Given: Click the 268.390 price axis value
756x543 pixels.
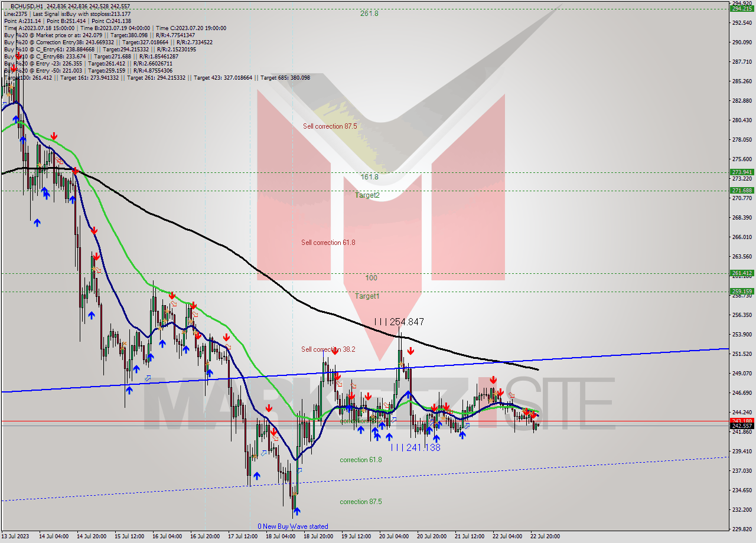Looking at the screenshot, I should (742, 217).
